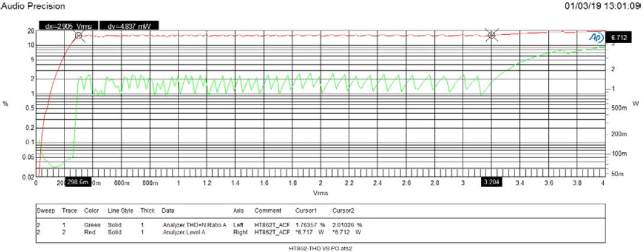Click the 3.204 cursor position label
Screen dimensions: 644x252
492,182
